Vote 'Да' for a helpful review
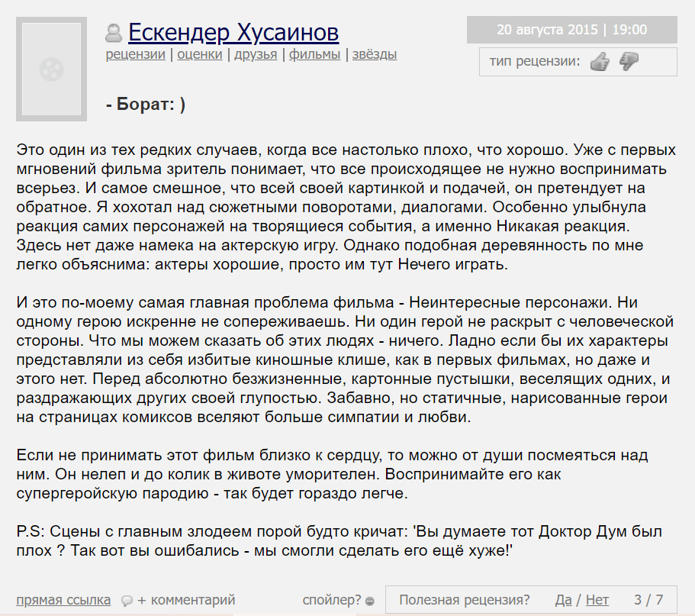Screen dimensions: 695x616 pyautogui.click(x=563, y=600)
